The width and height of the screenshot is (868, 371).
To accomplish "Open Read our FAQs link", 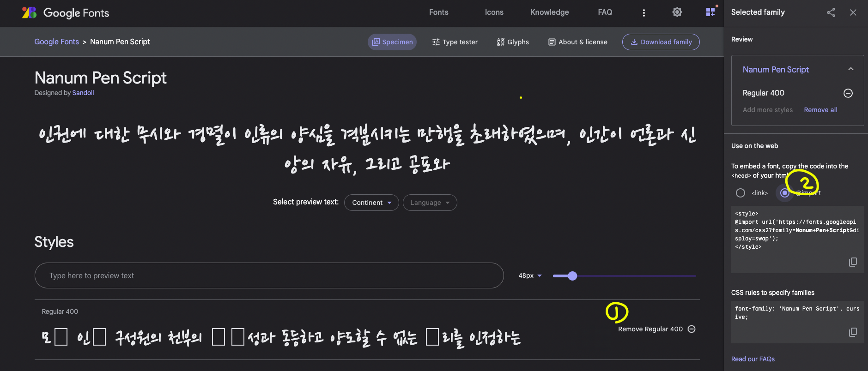I will click(753, 359).
